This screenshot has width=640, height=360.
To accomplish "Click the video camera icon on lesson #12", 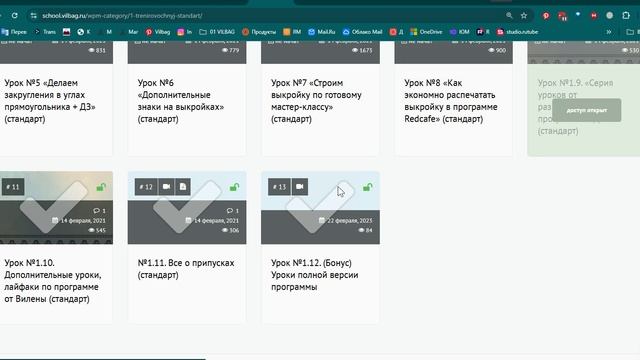I will pyautogui.click(x=166, y=187).
